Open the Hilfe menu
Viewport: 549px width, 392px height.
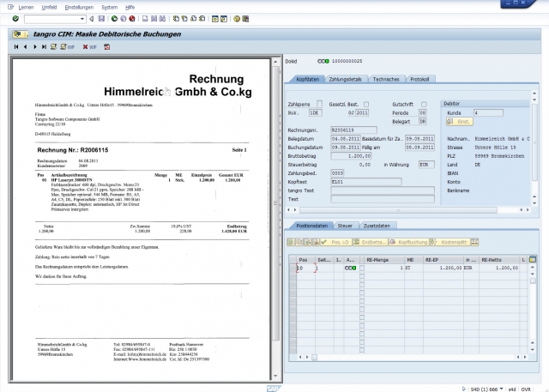click(130, 7)
